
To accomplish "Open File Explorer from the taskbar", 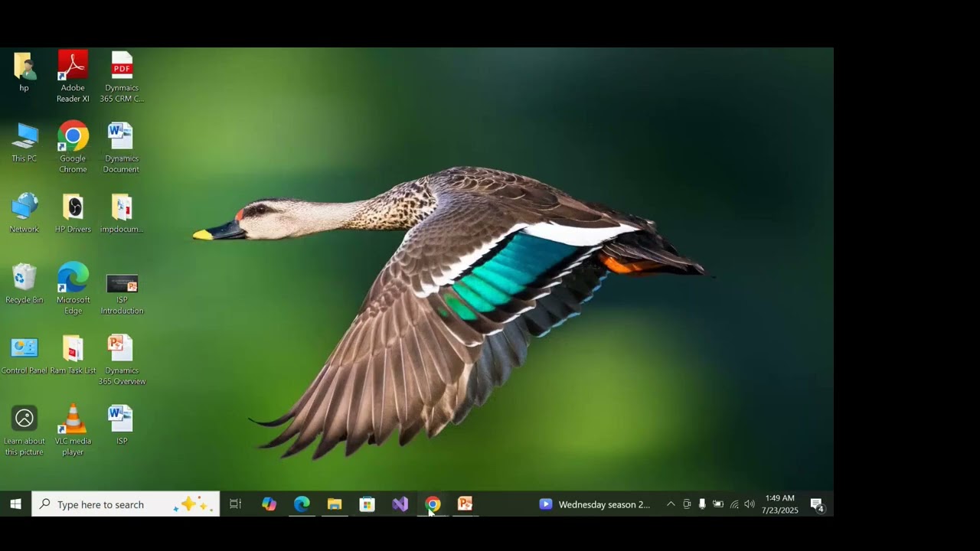I will click(x=335, y=504).
